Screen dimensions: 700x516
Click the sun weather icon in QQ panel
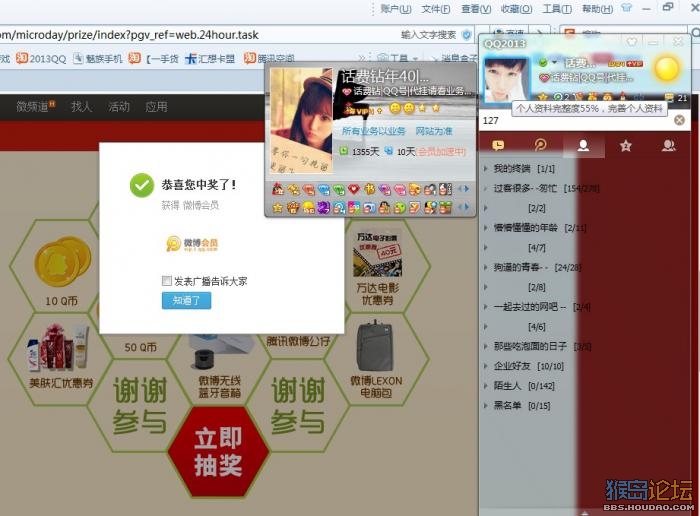pos(667,67)
